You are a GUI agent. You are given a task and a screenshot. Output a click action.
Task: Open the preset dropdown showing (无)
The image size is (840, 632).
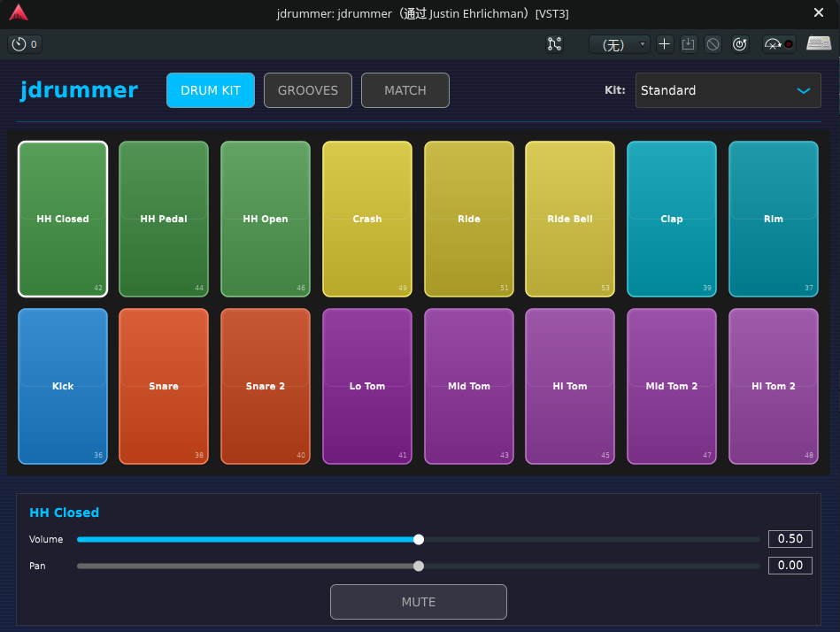(620, 44)
